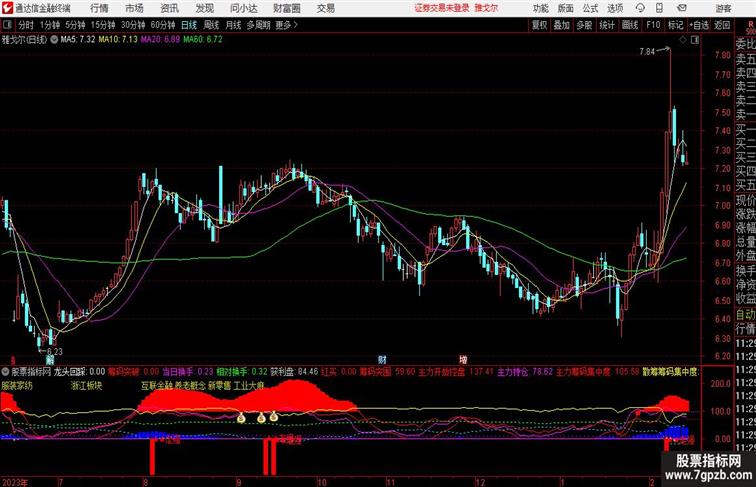The image size is (756, 487).
Task: Click the MA60: 6.72 indicator value
Action: [x=203, y=40]
